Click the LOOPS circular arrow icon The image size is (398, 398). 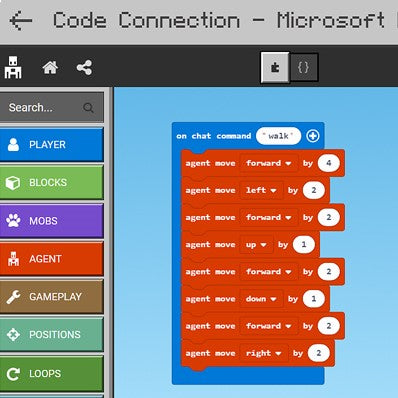tap(13, 374)
